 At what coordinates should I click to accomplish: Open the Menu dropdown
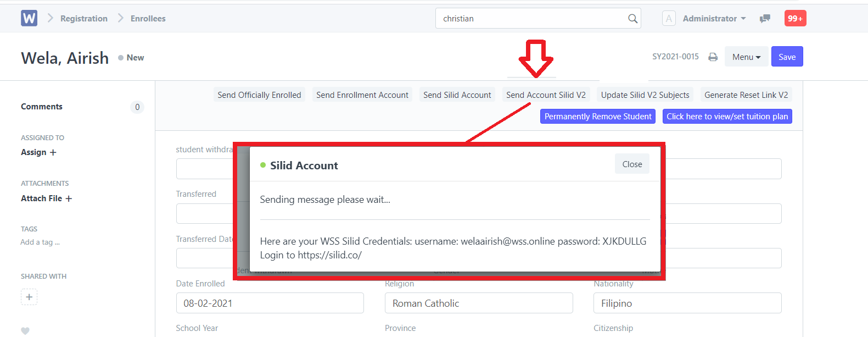pyautogui.click(x=746, y=57)
